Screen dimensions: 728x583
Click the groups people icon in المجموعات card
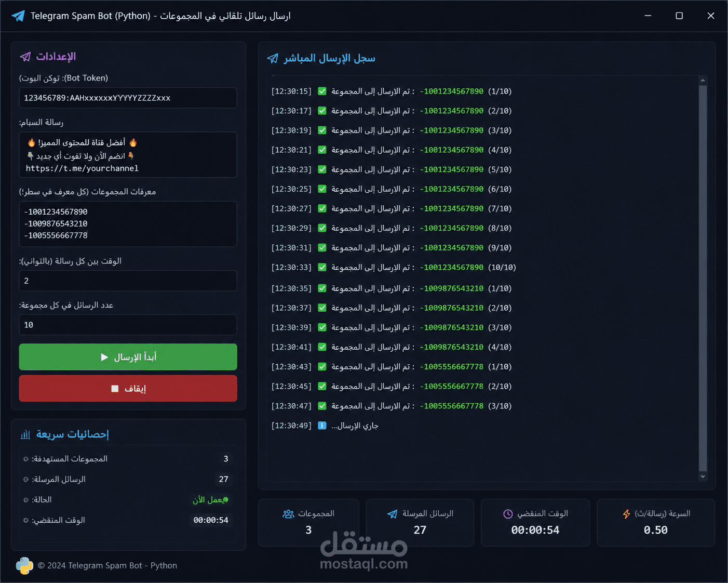point(288,514)
